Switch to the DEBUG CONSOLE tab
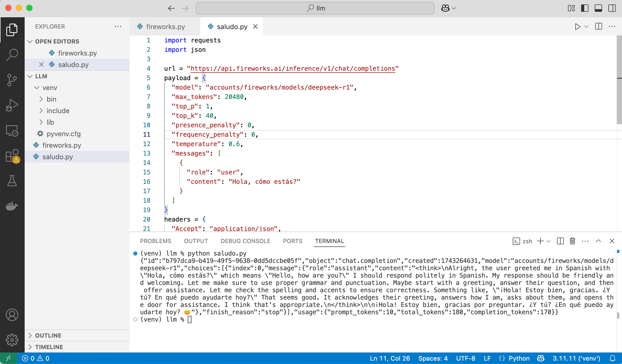 pos(245,241)
